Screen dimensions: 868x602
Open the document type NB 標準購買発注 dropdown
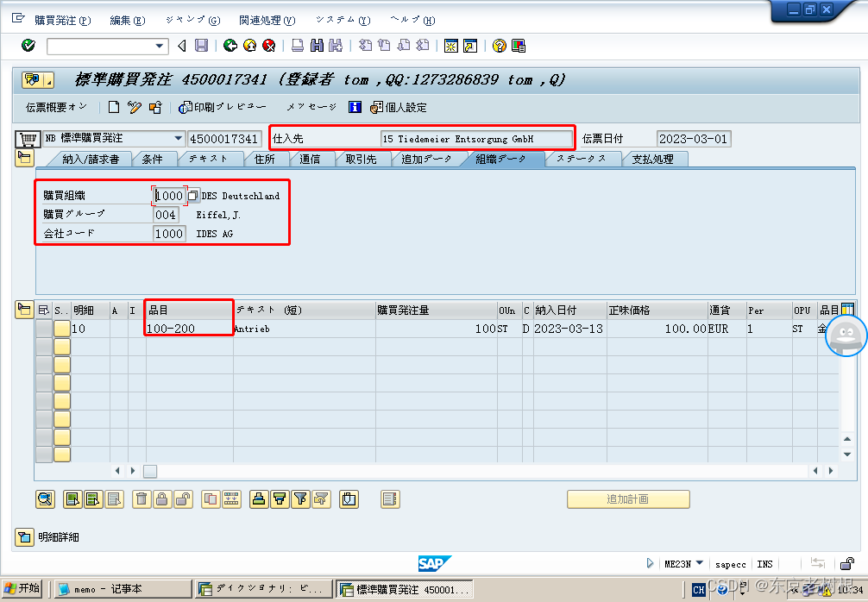(179, 138)
